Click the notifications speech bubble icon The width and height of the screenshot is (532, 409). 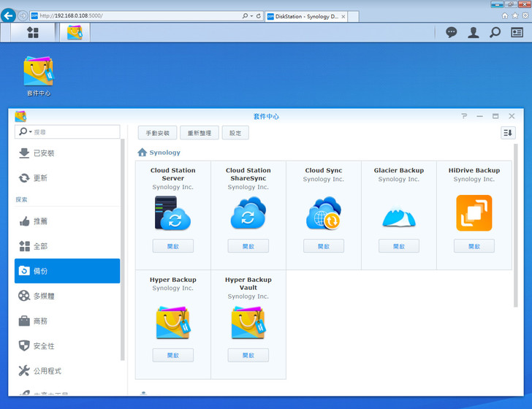452,32
